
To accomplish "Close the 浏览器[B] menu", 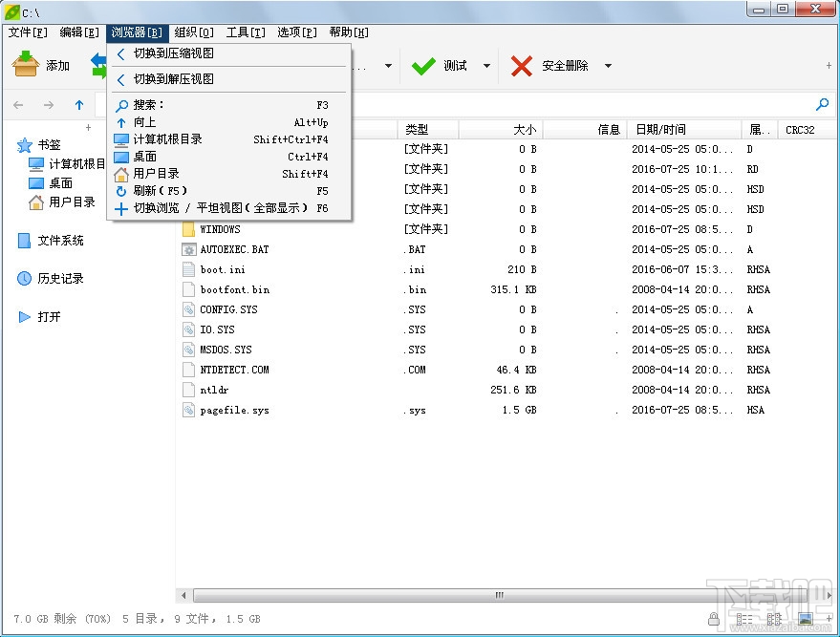I will 138,32.
